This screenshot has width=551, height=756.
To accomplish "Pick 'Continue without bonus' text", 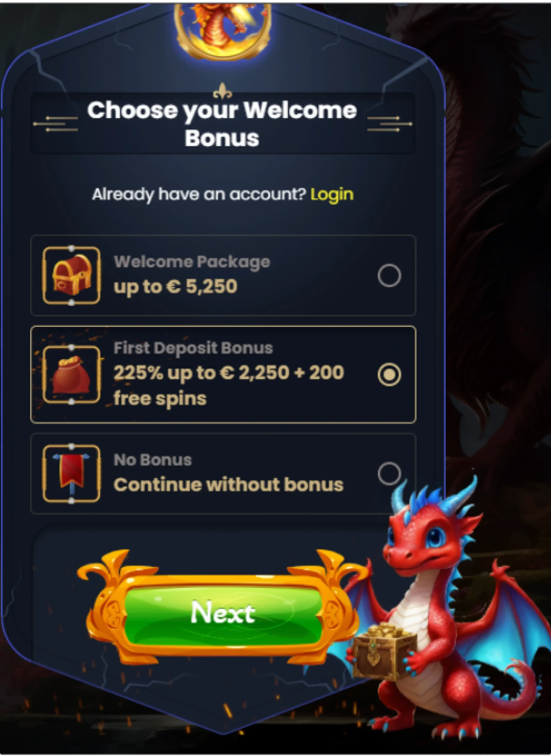I will click(228, 485).
